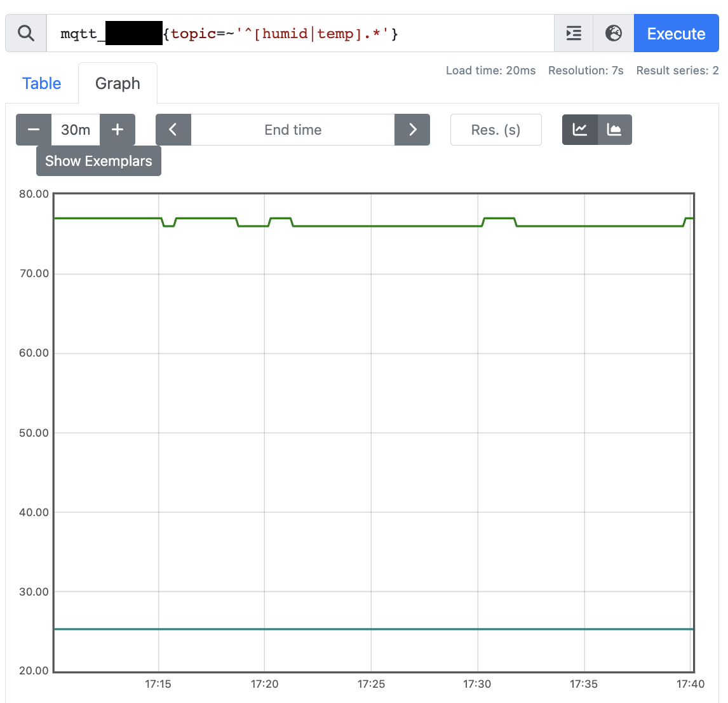Go to the previous end time

click(x=173, y=130)
